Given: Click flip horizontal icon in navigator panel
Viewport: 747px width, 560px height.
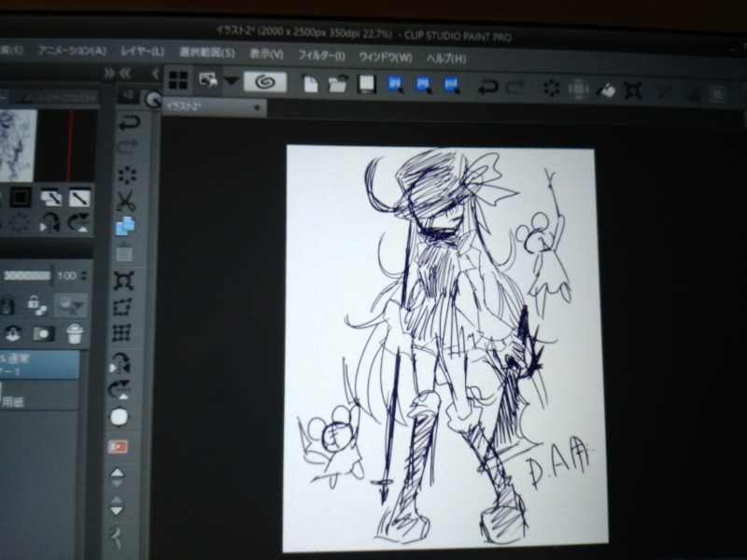Looking at the screenshot, I should coord(49,222).
